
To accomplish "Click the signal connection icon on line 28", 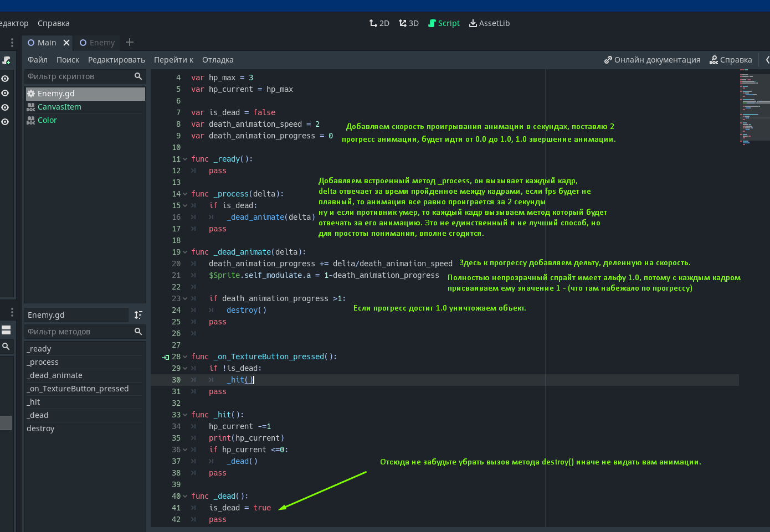I will pyautogui.click(x=165, y=357).
